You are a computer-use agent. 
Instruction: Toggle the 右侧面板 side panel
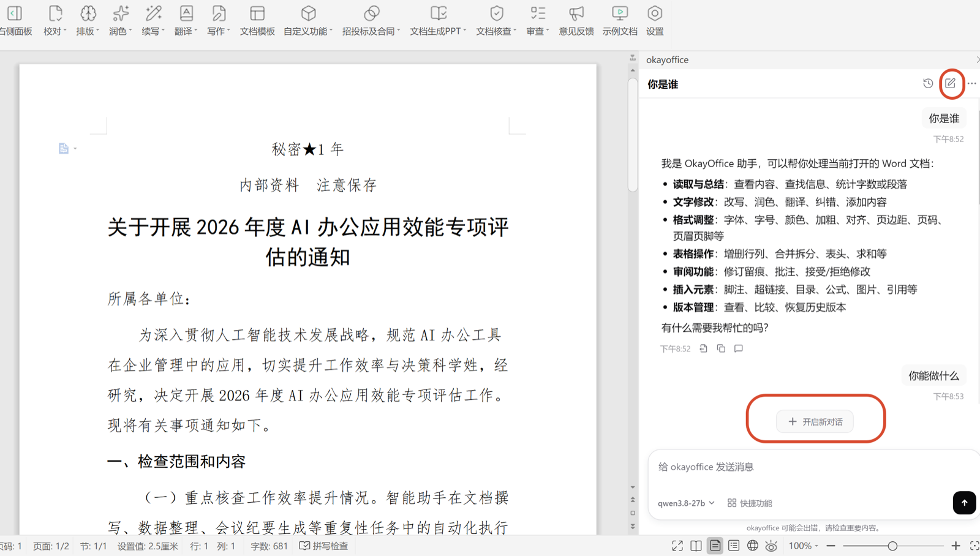point(16,20)
